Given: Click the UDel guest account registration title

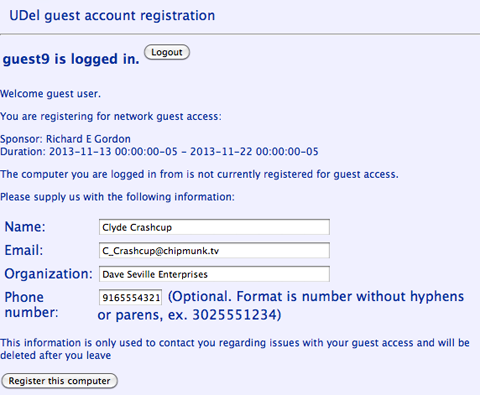Looking at the screenshot, I should [112, 16].
